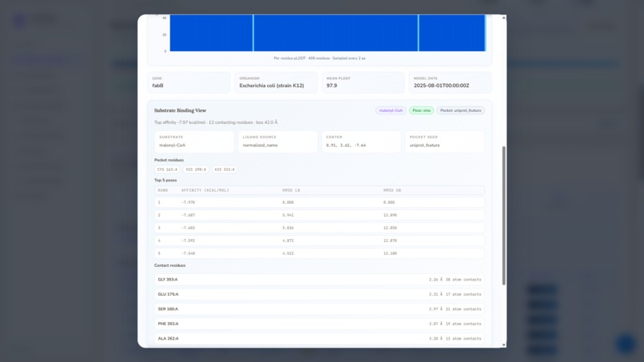Click the GLY 393:A contact residue row
The width and height of the screenshot is (644, 362).
[320, 280]
